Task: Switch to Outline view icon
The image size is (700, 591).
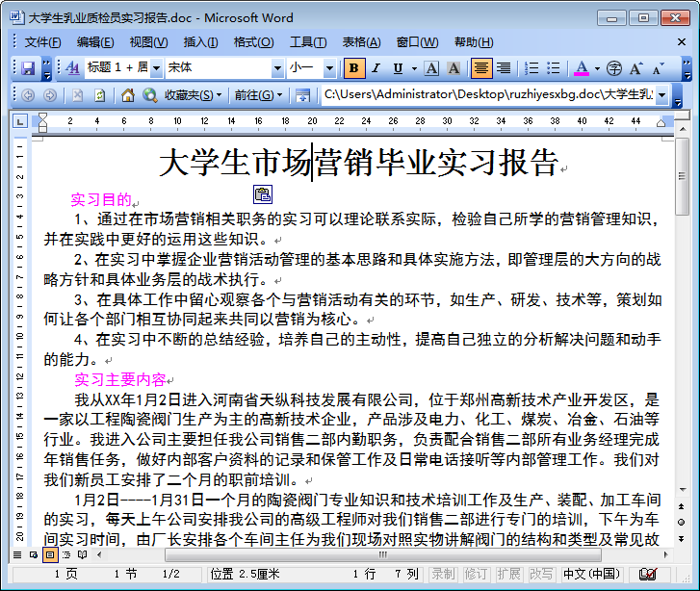Action: [x=66, y=554]
